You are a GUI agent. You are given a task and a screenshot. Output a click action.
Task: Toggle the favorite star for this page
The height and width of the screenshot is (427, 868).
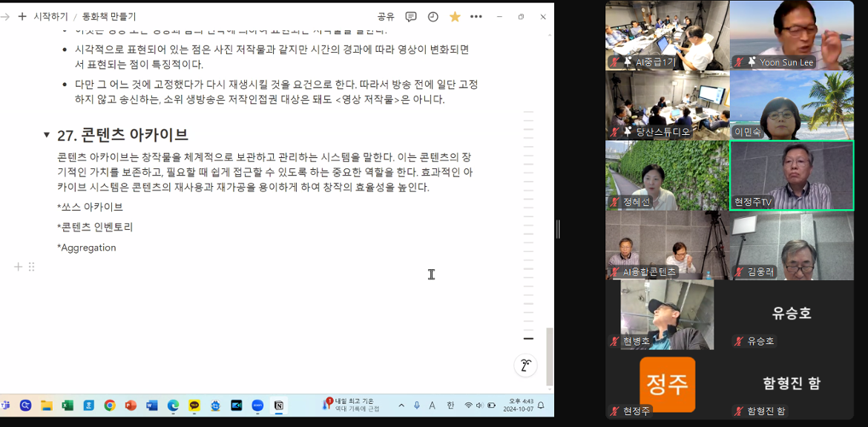[455, 16]
